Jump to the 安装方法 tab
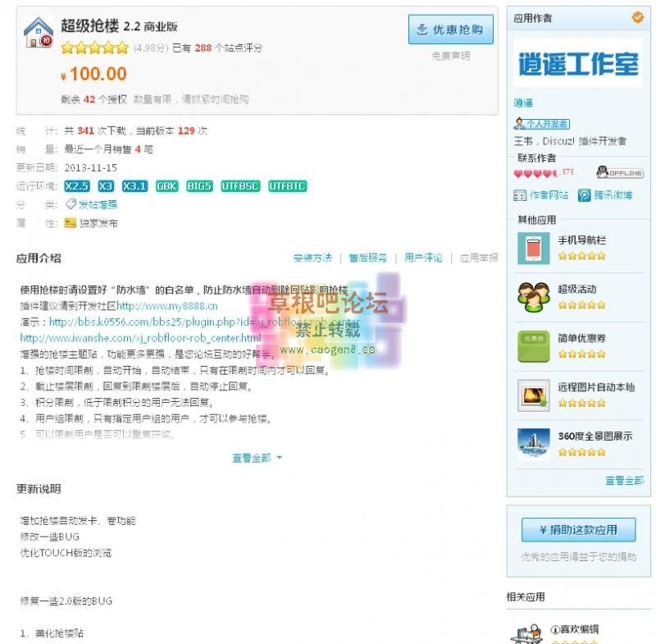The image size is (656, 644). pyautogui.click(x=312, y=258)
